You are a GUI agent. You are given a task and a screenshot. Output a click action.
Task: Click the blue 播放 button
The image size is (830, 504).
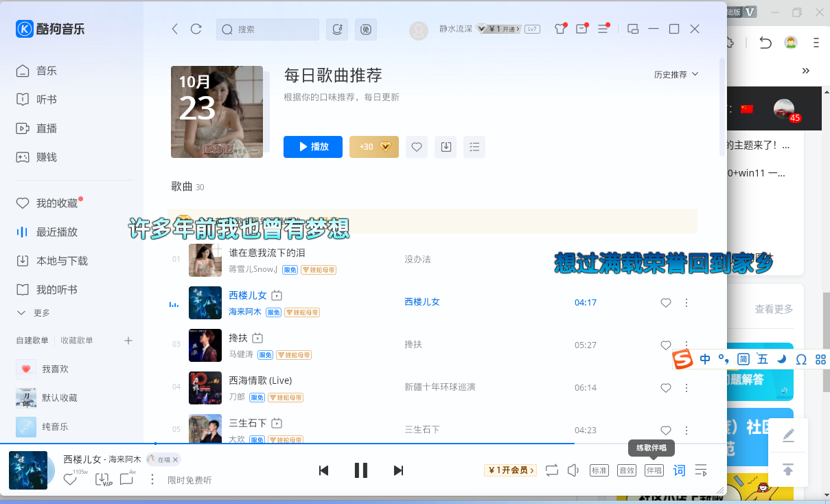[313, 147]
